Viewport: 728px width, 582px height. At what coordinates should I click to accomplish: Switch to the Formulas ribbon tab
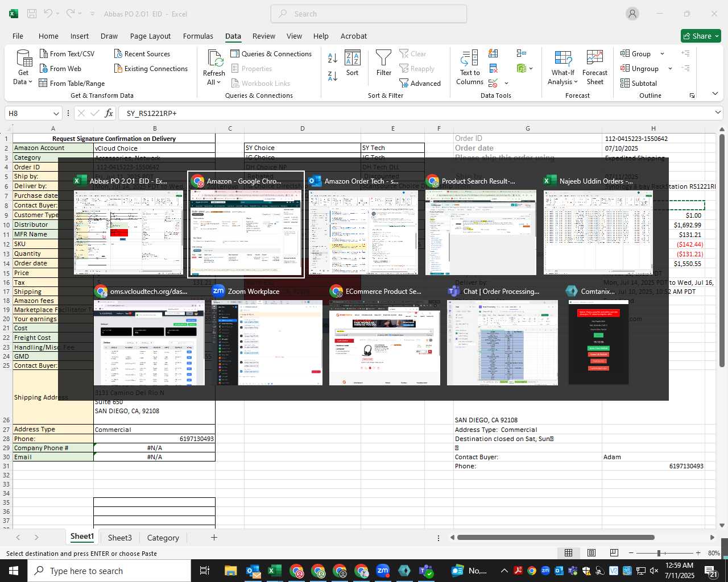pyautogui.click(x=198, y=36)
